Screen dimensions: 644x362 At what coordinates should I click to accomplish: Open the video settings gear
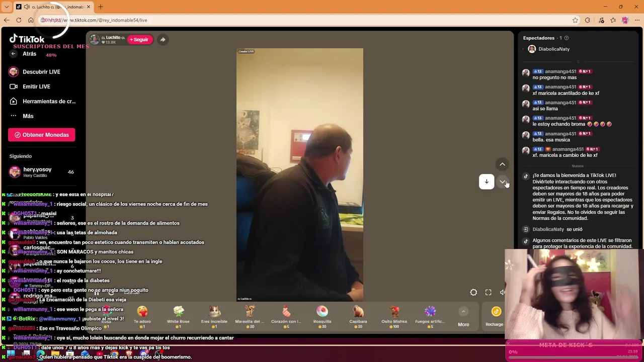(x=473, y=293)
